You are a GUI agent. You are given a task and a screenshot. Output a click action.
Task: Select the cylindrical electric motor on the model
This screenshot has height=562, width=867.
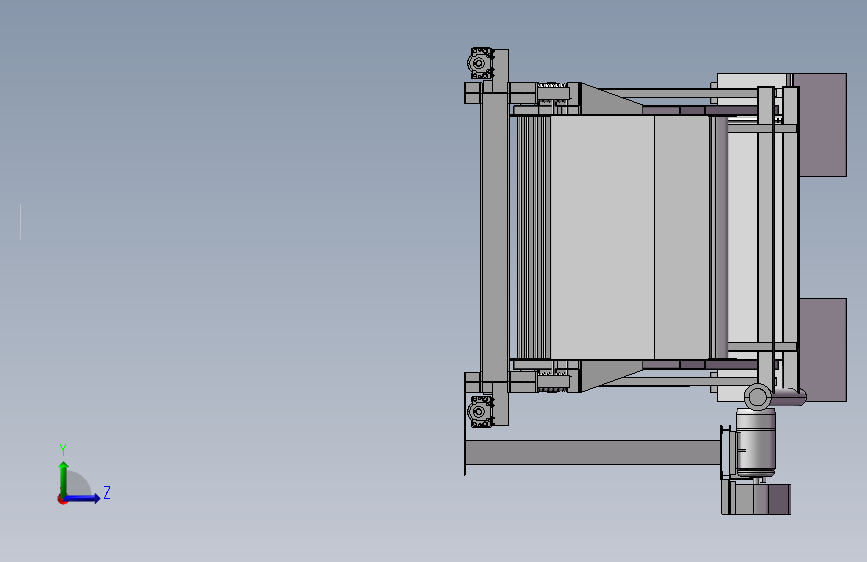pyautogui.click(x=755, y=444)
